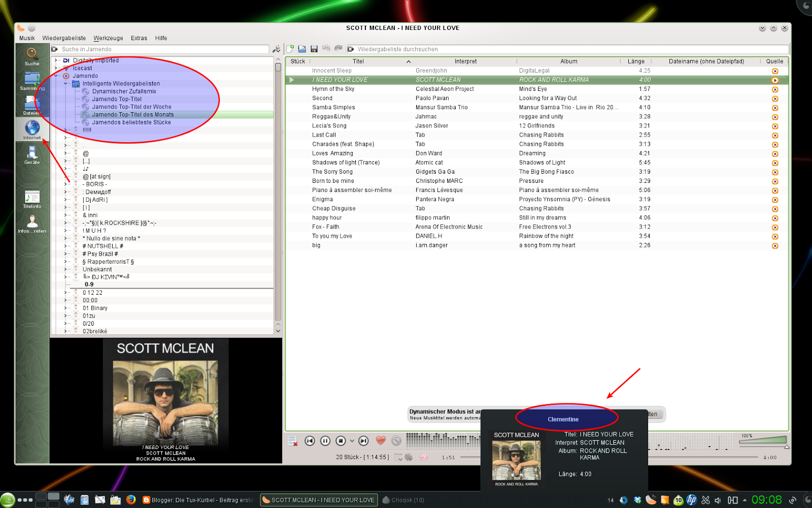812x508 pixels.
Task: Ban the current track
Action: click(396, 441)
